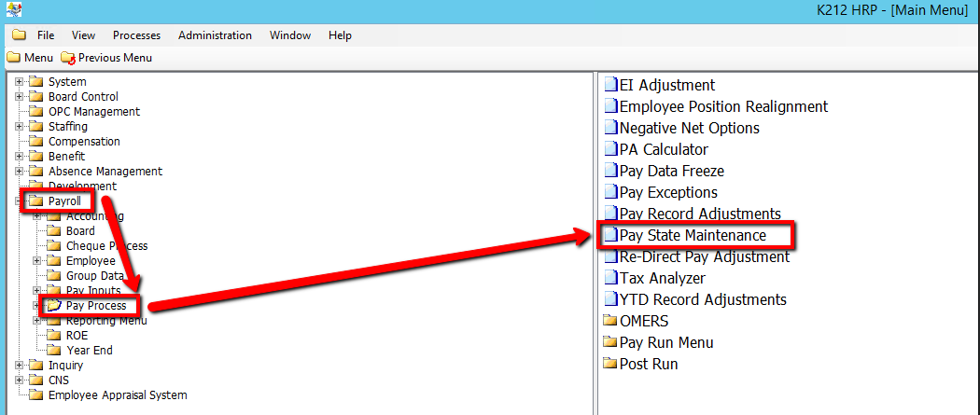Open the Administration menu
Screen dimensions: 980x415
pyautogui.click(x=215, y=35)
